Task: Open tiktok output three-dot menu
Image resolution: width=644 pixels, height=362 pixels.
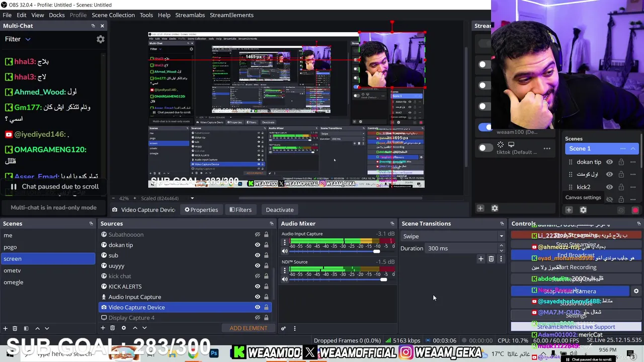Action: tap(547, 148)
